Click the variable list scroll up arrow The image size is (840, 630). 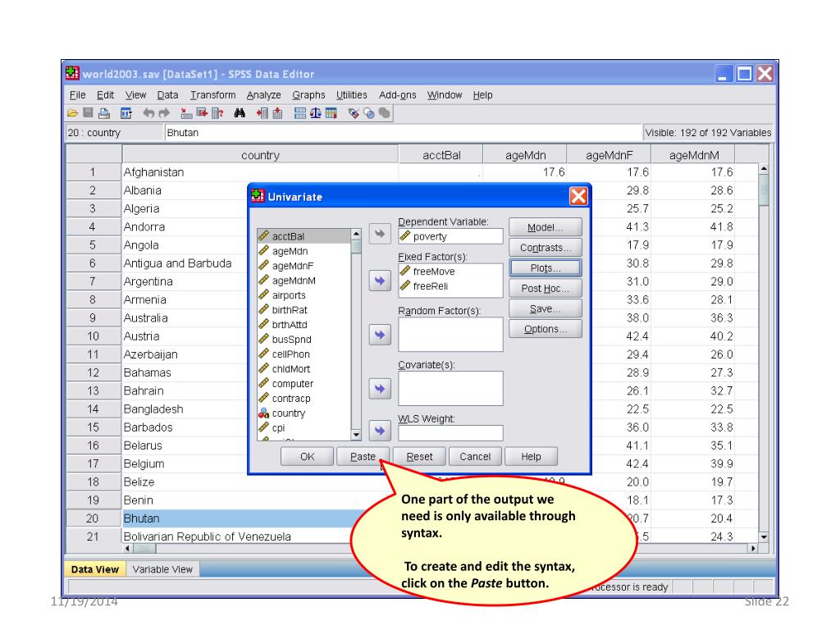pyautogui.click(x=356, y=234)
